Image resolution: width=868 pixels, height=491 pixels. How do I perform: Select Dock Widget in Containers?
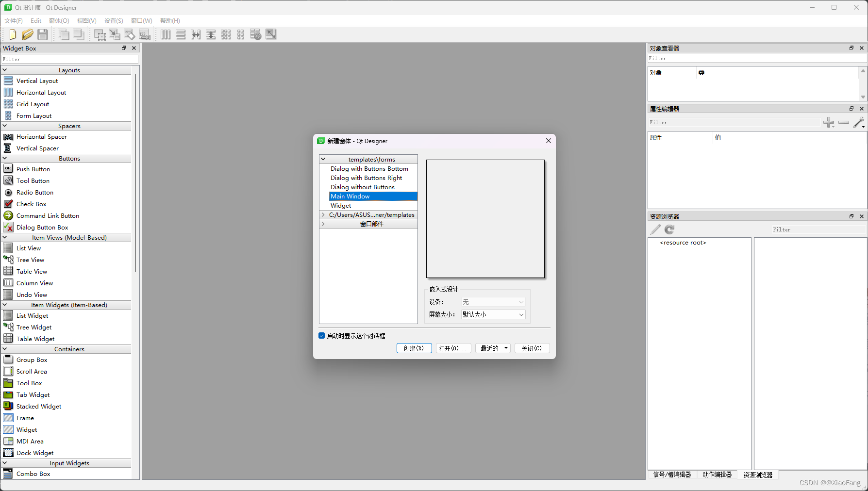35,453
